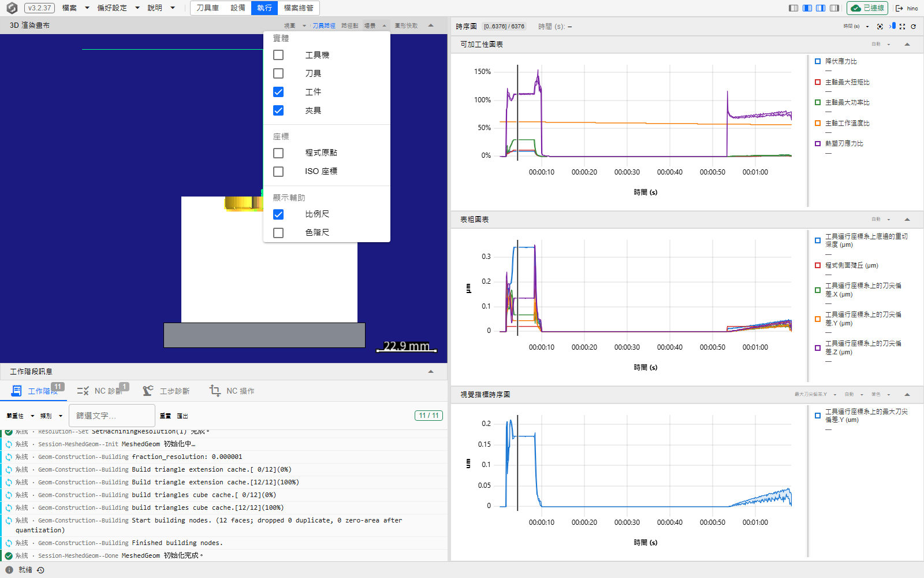Viewport: 924px width, 578px height.
Task: Enable the 程式原點 checkbox
Action: [x=278, y=153]
